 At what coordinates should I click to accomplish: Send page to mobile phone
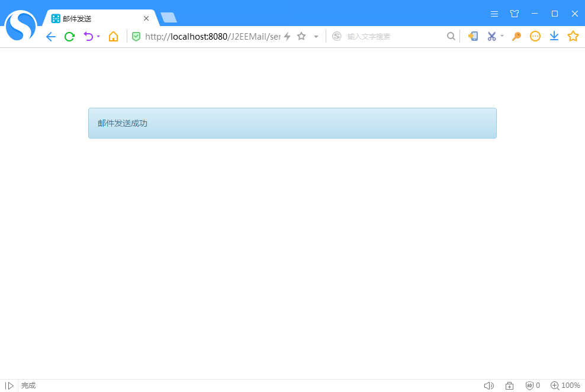tap(473, 36)
